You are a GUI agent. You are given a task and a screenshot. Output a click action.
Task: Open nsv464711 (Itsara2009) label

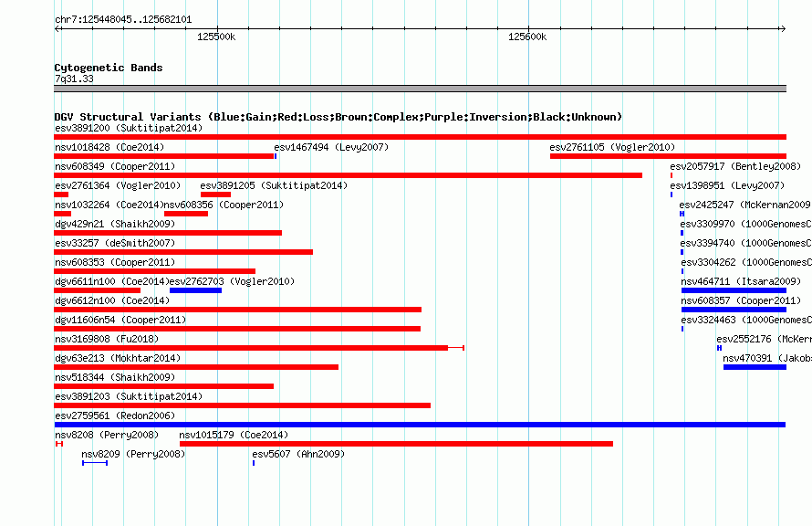click(741, 281)
